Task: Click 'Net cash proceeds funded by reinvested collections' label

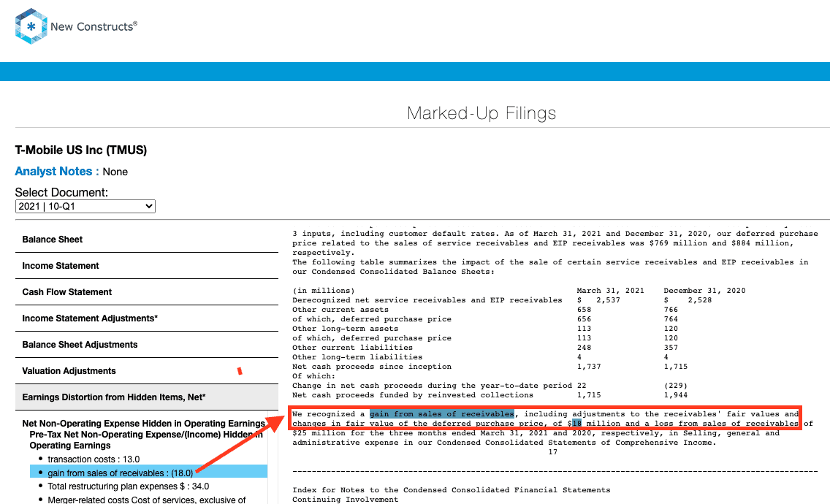Action: click(413, 395)
